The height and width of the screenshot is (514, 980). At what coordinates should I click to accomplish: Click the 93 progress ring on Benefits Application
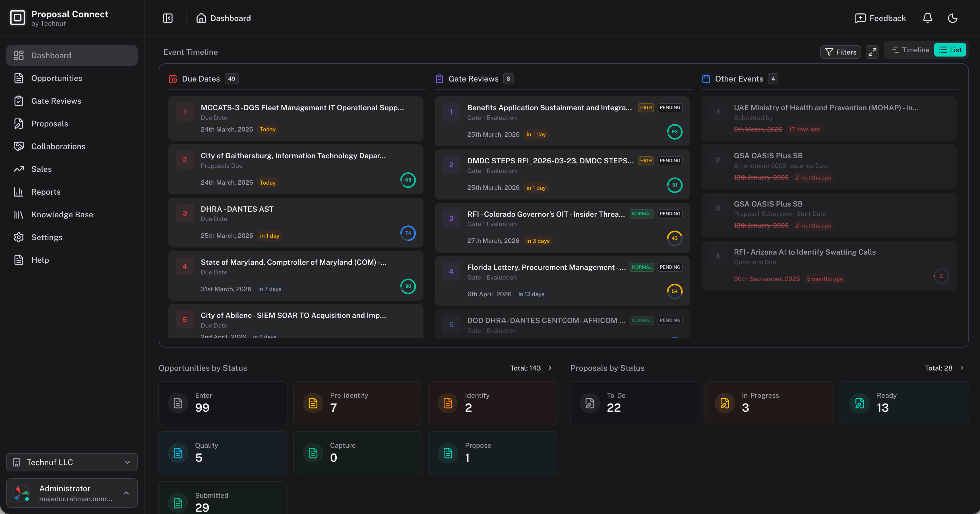pos(675,132)
